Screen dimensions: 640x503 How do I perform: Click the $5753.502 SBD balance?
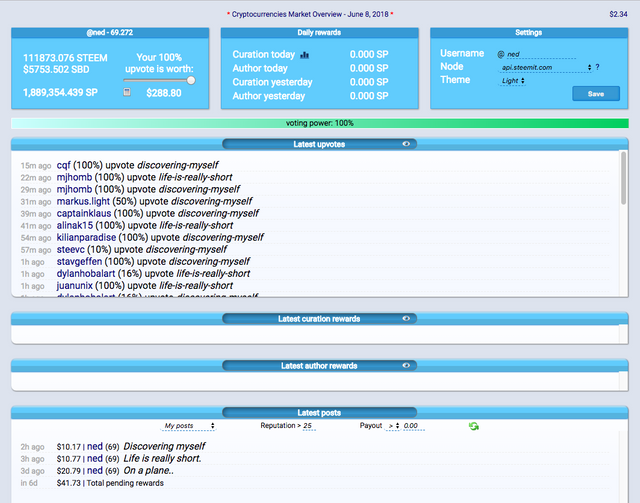56,69
